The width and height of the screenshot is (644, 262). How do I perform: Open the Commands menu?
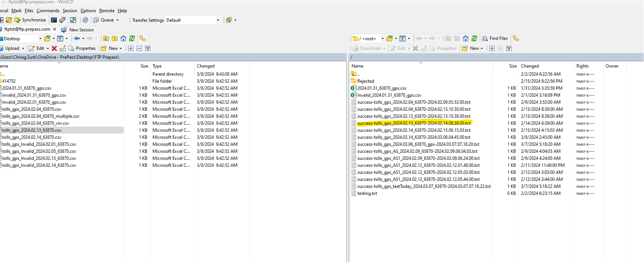tap(48, 11)
